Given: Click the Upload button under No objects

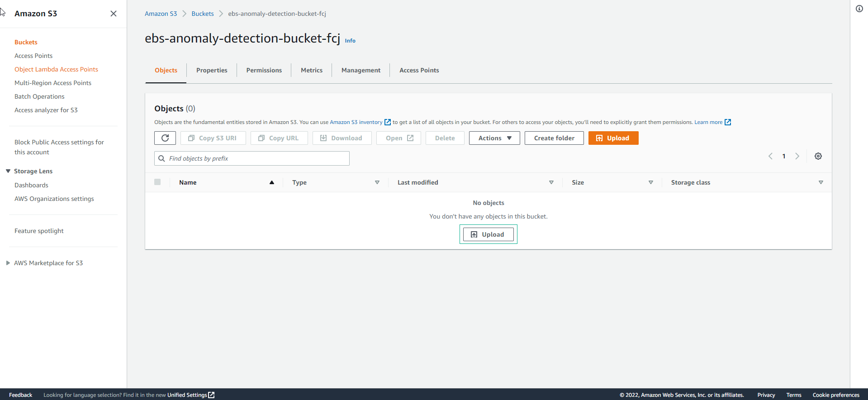Looking at the screenshot, I should (489, 234).
